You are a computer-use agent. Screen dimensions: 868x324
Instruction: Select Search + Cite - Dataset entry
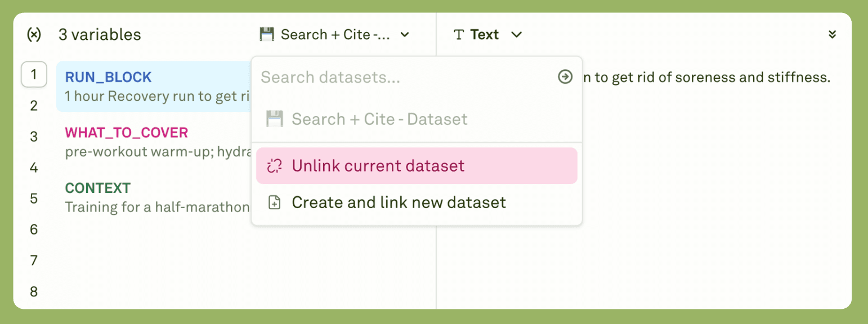pyautogui.click(x=379, y=119)
